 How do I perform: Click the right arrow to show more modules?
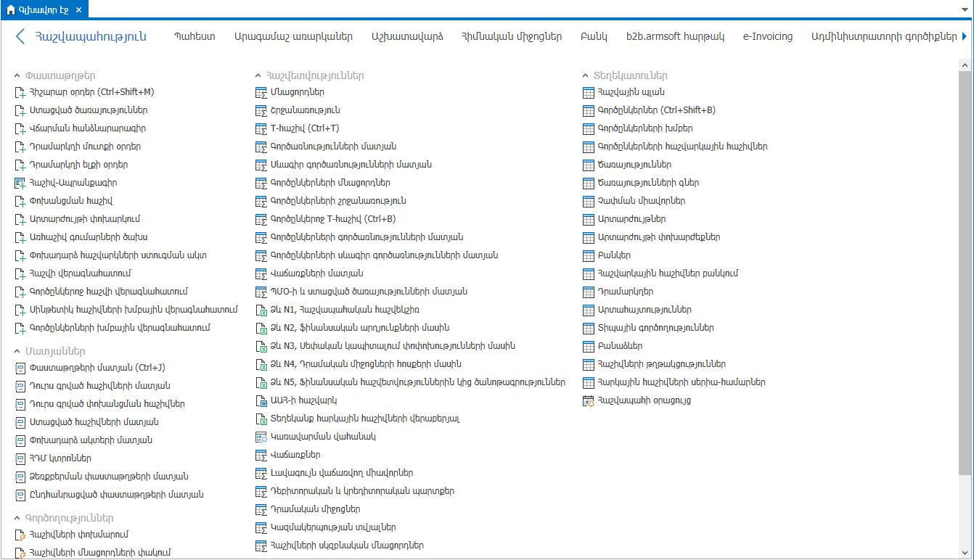tap(965, 36)
